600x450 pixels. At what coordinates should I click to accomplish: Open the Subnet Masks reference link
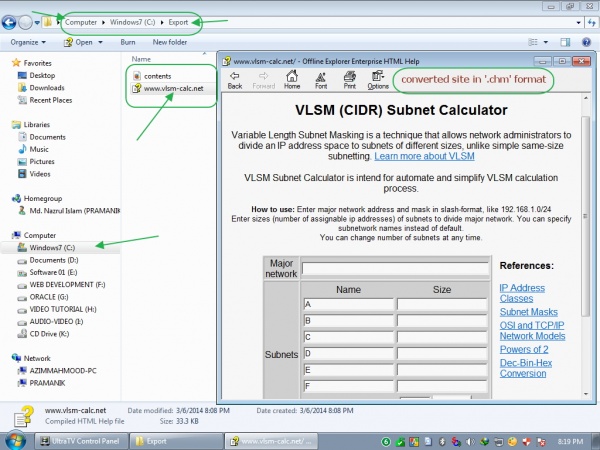528,312
